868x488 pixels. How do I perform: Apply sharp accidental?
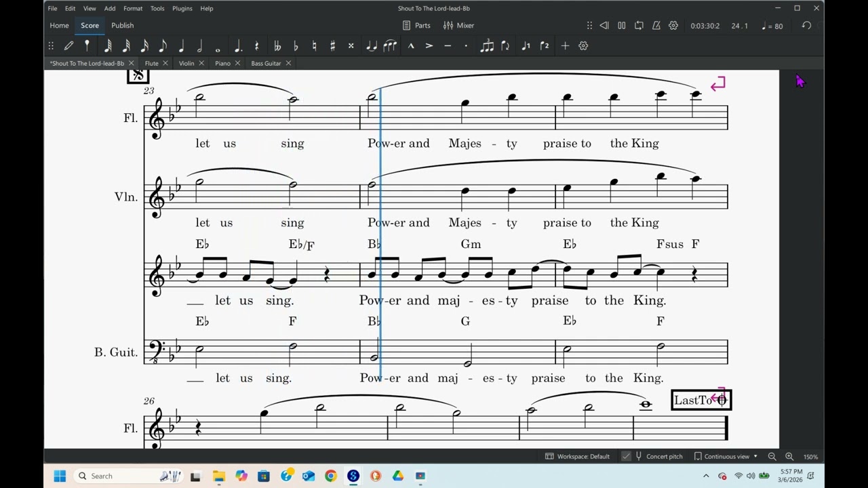click(332, 45)
